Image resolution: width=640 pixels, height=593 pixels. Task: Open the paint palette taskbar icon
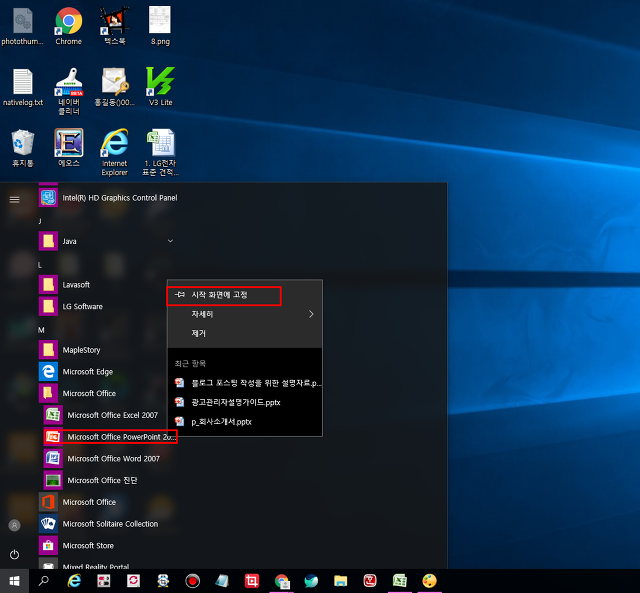click(x=429, y=581)
